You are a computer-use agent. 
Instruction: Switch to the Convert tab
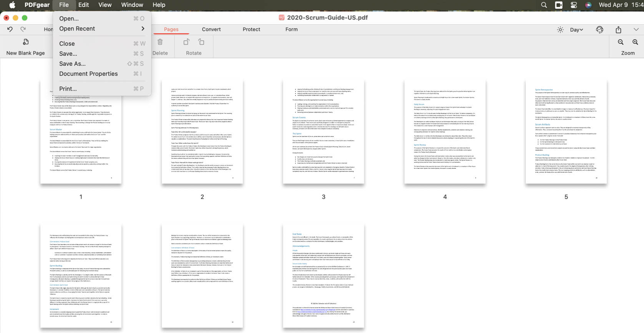pos(211,29)
